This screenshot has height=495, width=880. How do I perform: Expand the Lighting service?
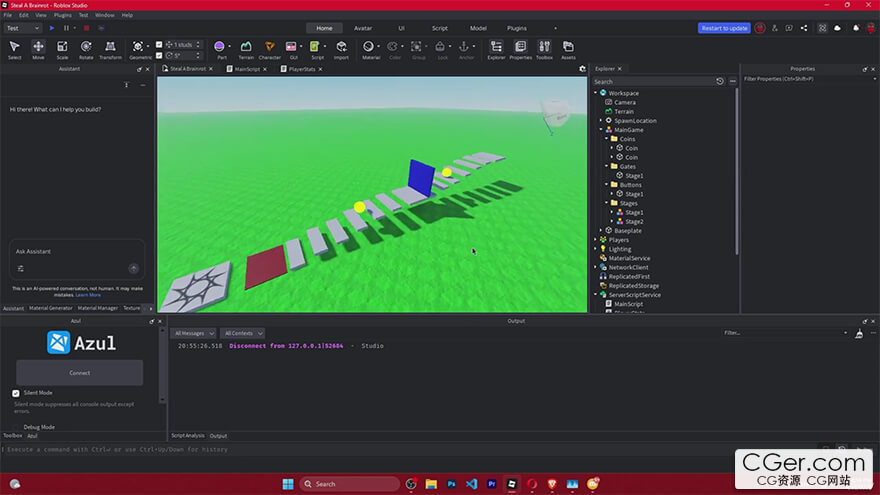pyautogui.click(x=596, y=249)
